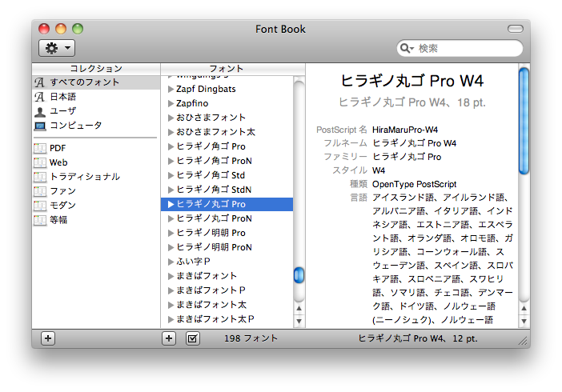Viewport: 562px width, 392px height.
Task: Choose トラディショナル collection label
Action: [x=85, y=177]
